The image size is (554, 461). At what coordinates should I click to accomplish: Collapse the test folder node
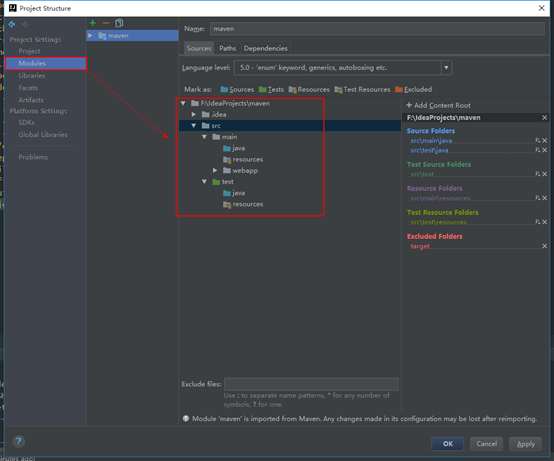[x=204, y=182]
